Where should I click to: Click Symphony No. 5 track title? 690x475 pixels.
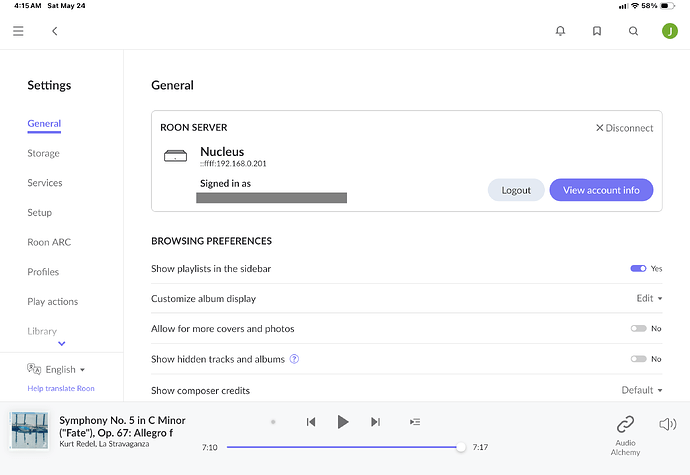[122, 427]
